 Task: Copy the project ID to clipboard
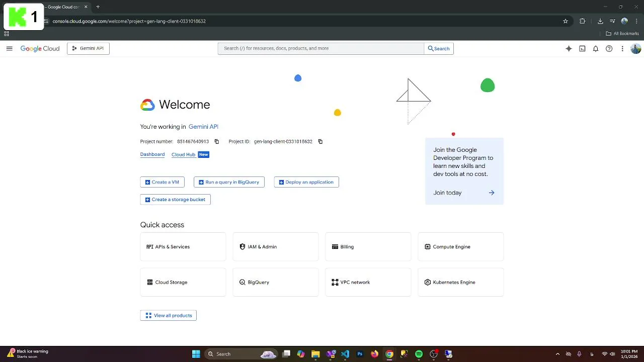[x=320, y=141]
